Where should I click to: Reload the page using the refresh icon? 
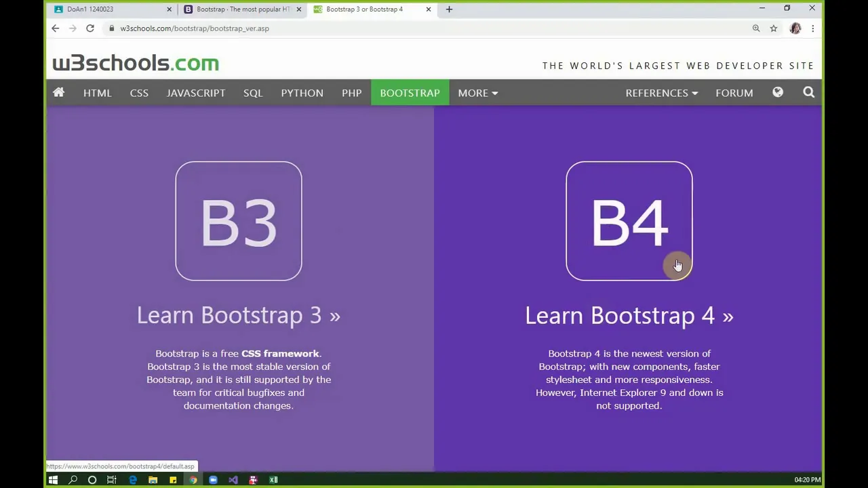90,28
